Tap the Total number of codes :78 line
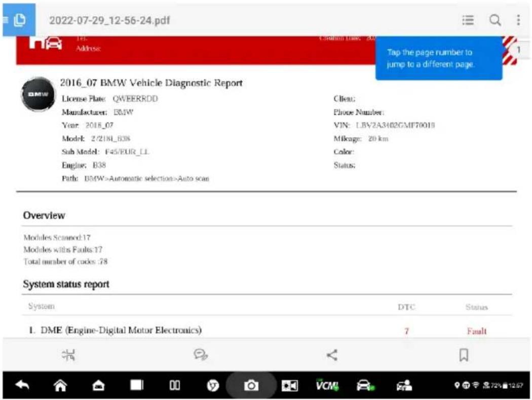Screen dimensions: 532x400 click(x=65, y=261)
